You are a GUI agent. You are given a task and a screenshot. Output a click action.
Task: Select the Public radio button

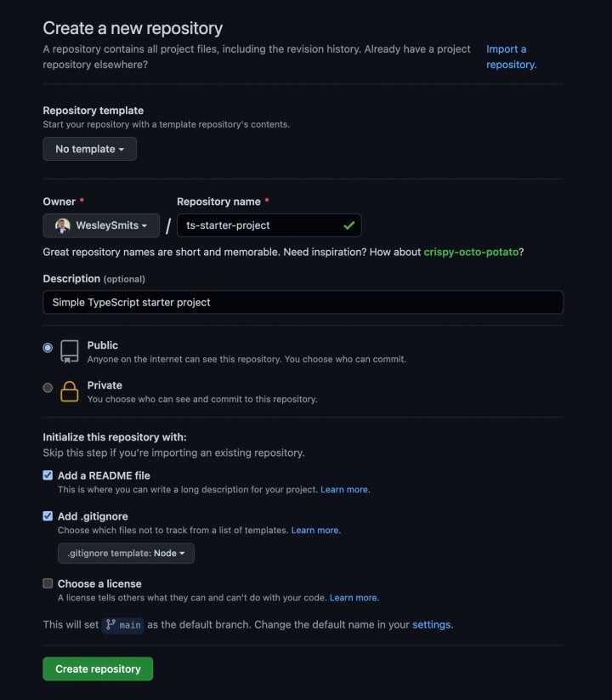pos(48,347)
